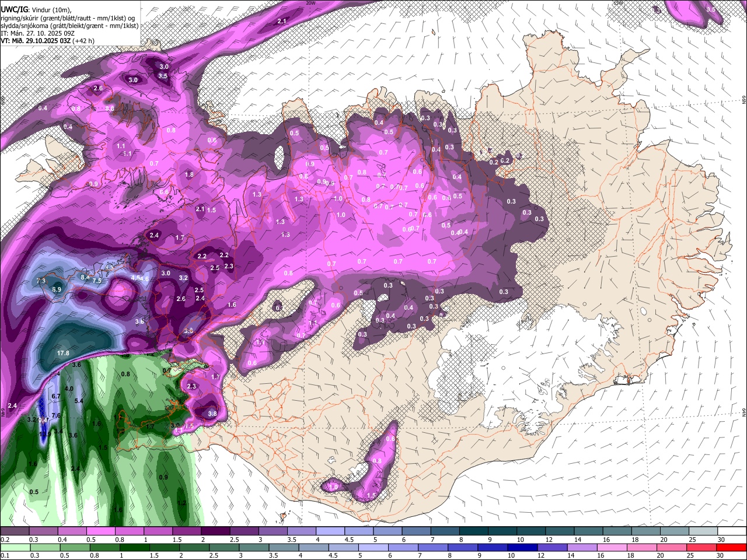Select the 20W longitude label at the top
Image resolution: width=747 pixels, height=560 pixels.
point(310,3)
